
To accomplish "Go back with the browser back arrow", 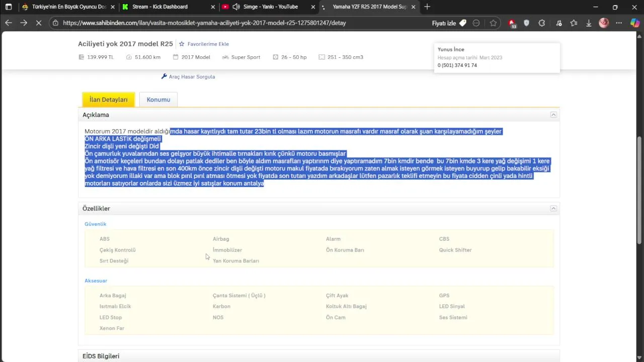I will point(9,23).
